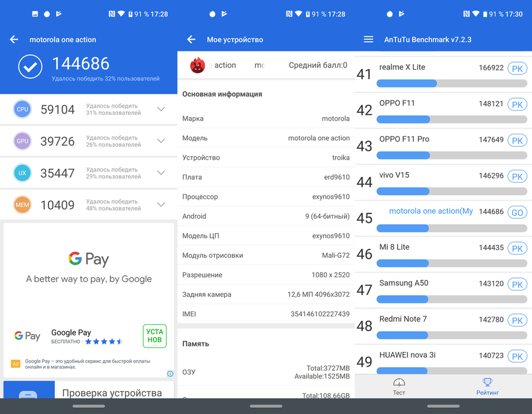Expand MEM score 10409 details
This screenshot has width=532, height=414.
tap(161, 205)
